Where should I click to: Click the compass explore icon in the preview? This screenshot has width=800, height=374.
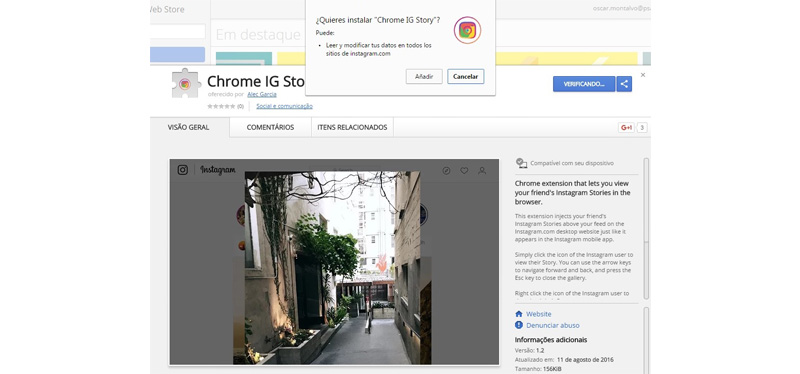click(x=446, y=170)
